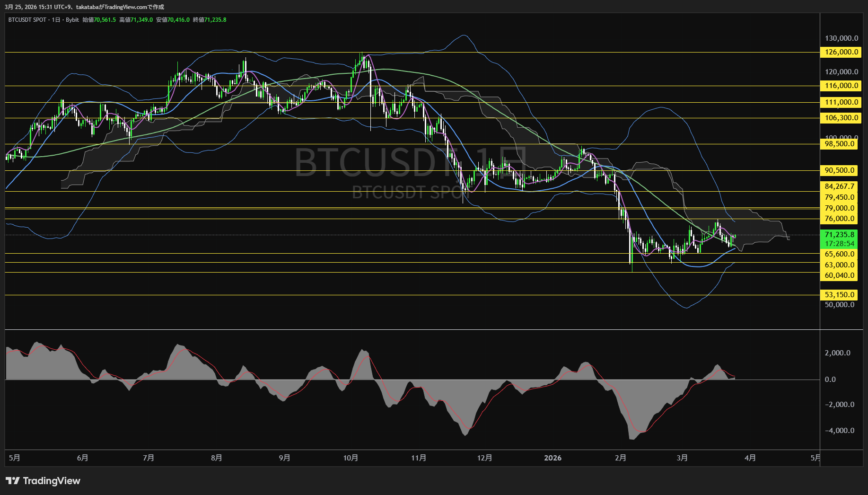Viewport: 868px width, 495px height.
Task: Click the 50,000.0 price axis tick
Action: pos(840,305)
